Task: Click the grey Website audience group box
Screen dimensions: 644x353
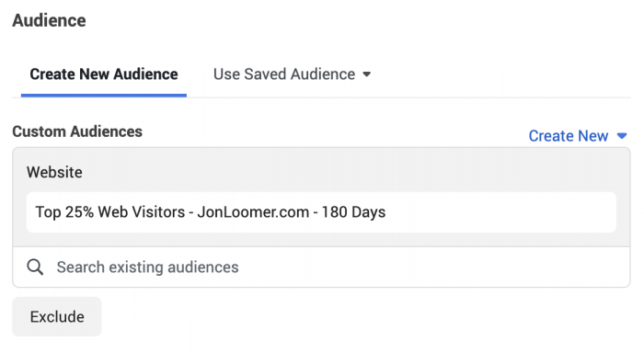Action: (x=321, y=198)
